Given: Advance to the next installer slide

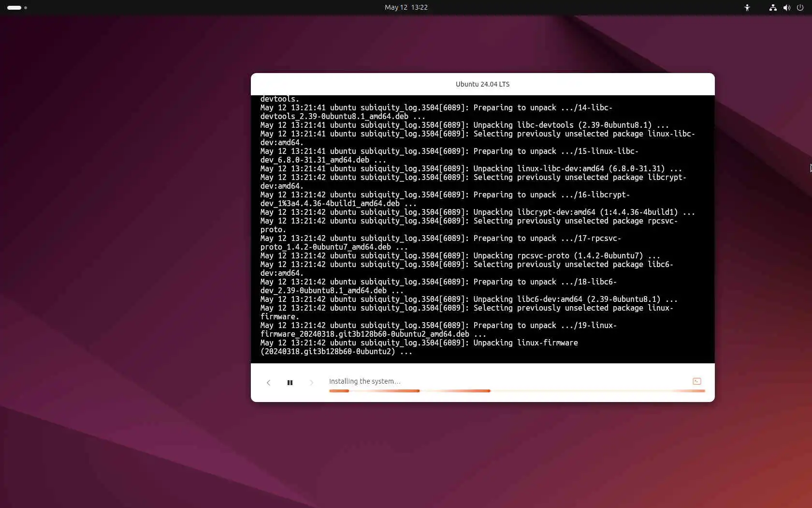Looking at the screenshot, I should 311,383.
